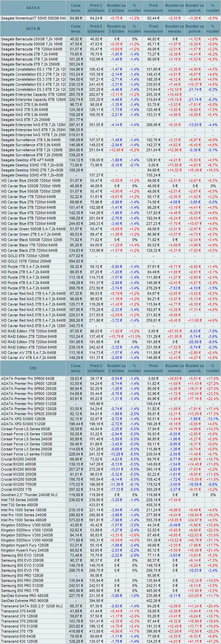Click -20,08 € half-year difference for RAID Edition 3TB
The width and height of the screenshot is (221, 644).
click(x=195, y=342)
